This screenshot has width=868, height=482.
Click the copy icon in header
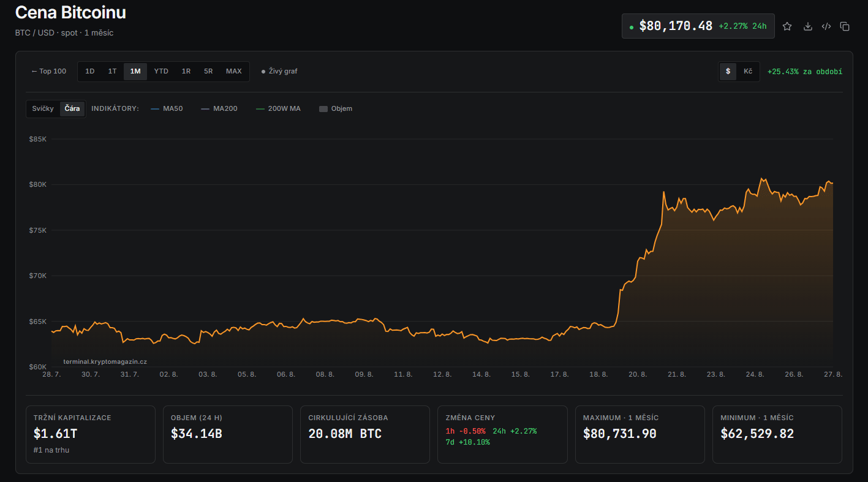(x=845, y=26)
